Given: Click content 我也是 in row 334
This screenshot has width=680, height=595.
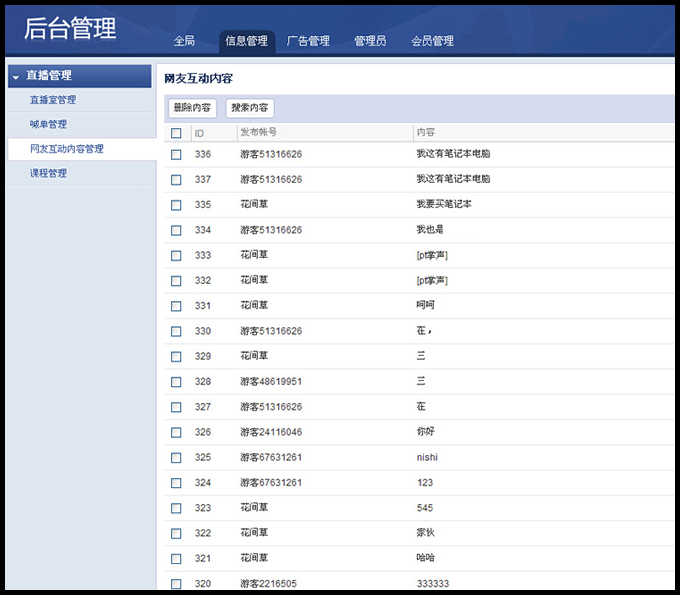Looking at the screenshot, I should pyautogui.click(x=430, y=229).
